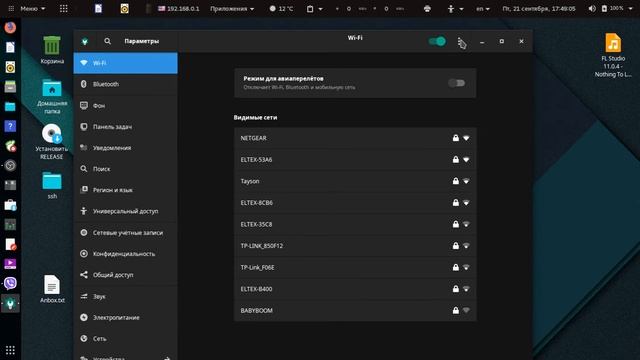Click lock icon on TP-LINK_850F12 row
Screen dimensions: 640x360
coord(456,246)
